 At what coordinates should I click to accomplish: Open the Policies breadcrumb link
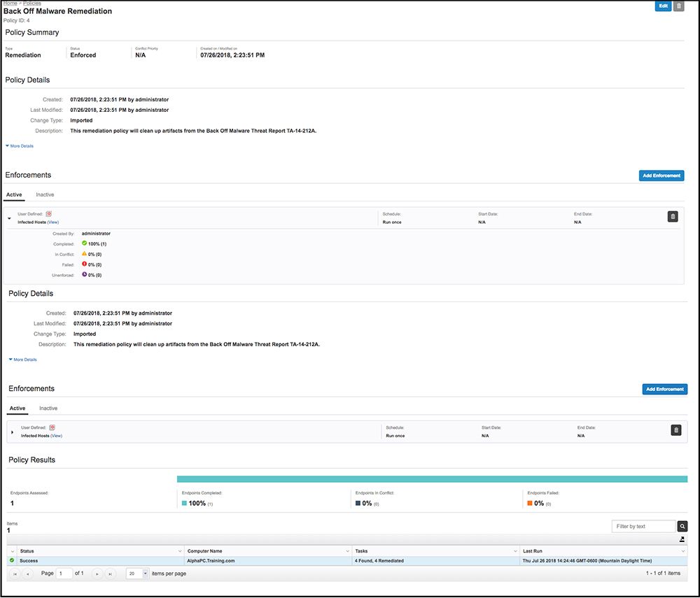pyautogui.click(x=31, y=3)
